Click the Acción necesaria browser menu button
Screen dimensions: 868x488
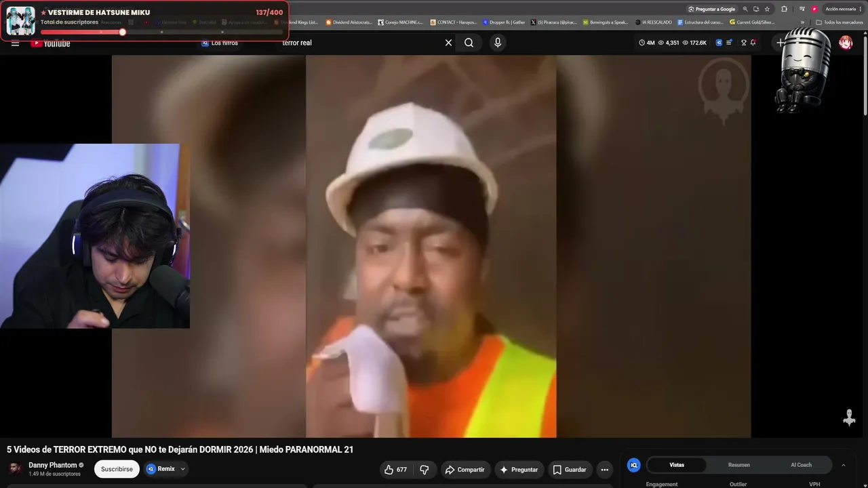(x=843, y=9)
